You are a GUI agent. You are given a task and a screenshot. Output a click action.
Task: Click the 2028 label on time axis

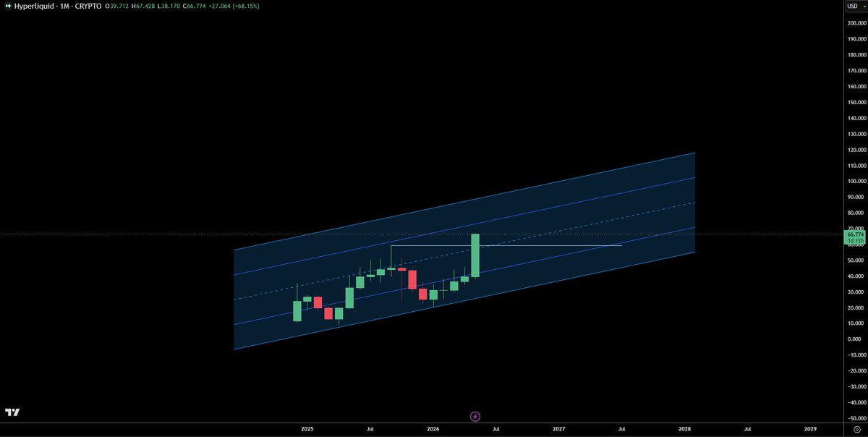pos(684,429)
